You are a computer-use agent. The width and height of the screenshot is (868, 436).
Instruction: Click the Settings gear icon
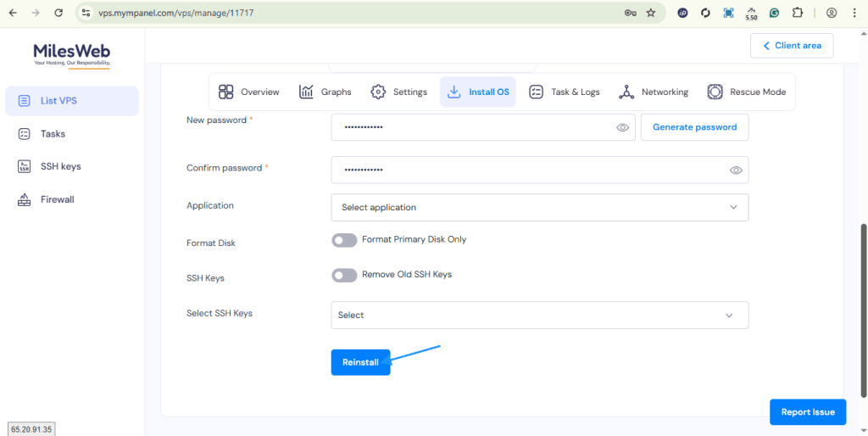coord(378,92)
